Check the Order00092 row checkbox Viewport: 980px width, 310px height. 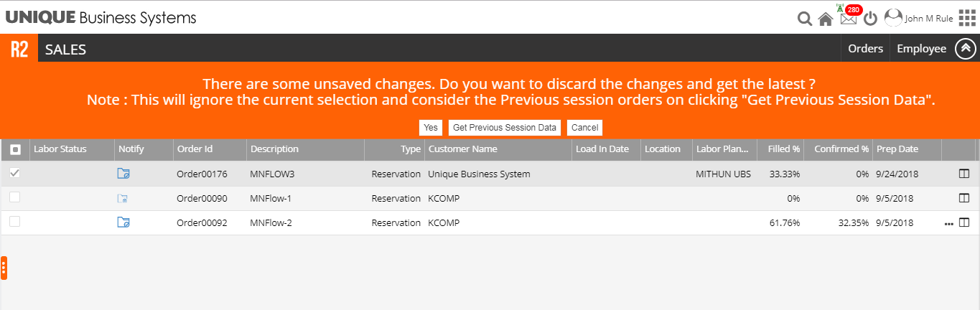pos(15,222)
